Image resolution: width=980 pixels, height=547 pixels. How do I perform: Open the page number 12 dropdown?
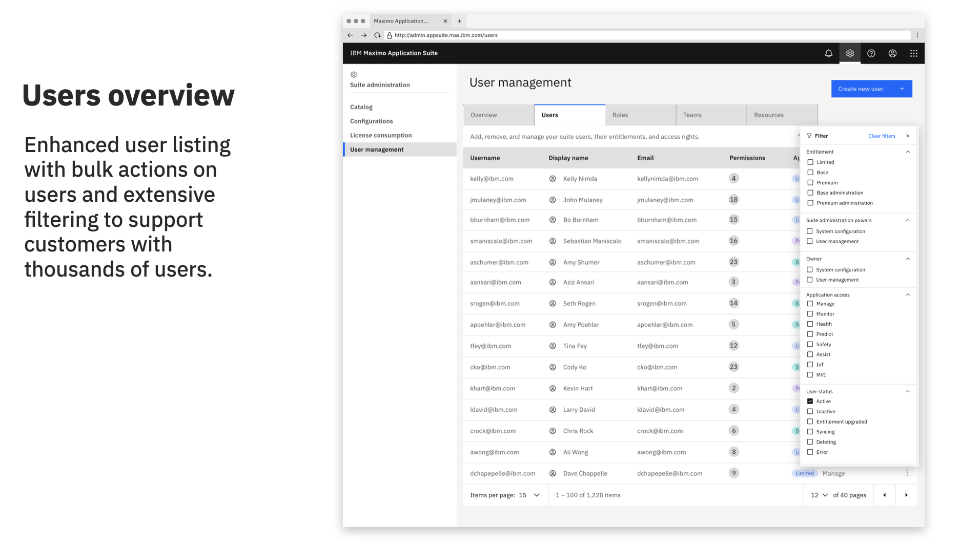coord(819,495)
